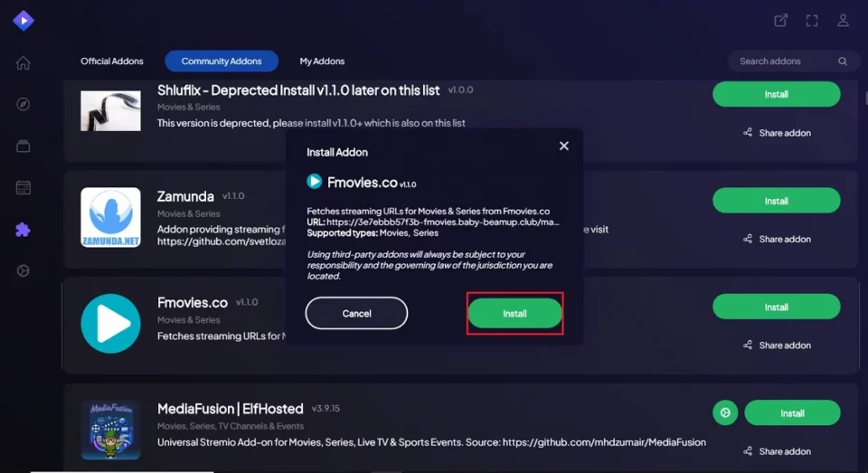Viewport: 868px width, 473px height.
Task: Switch to Official Addons tab
Action: [112, 61]
